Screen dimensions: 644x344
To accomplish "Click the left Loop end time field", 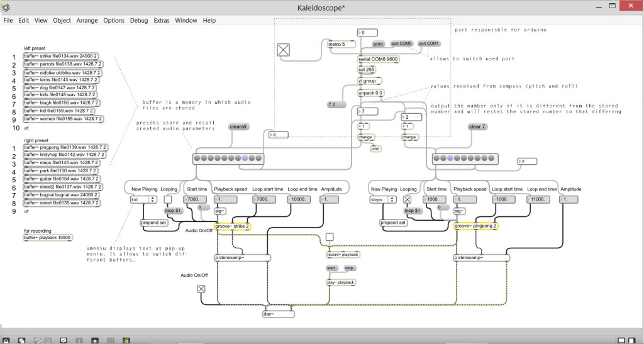I will [x=299, y=199].
